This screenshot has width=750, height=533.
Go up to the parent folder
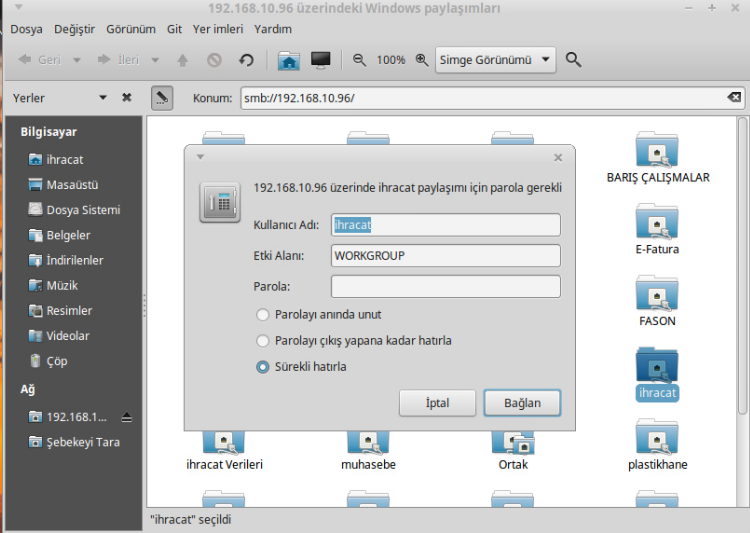[183, 60]
